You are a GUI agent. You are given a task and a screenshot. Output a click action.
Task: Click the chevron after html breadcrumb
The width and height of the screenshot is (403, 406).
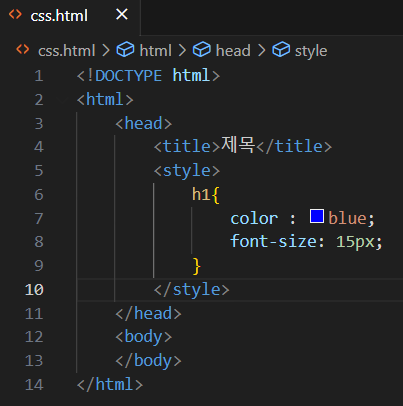[x=182, y=51]
